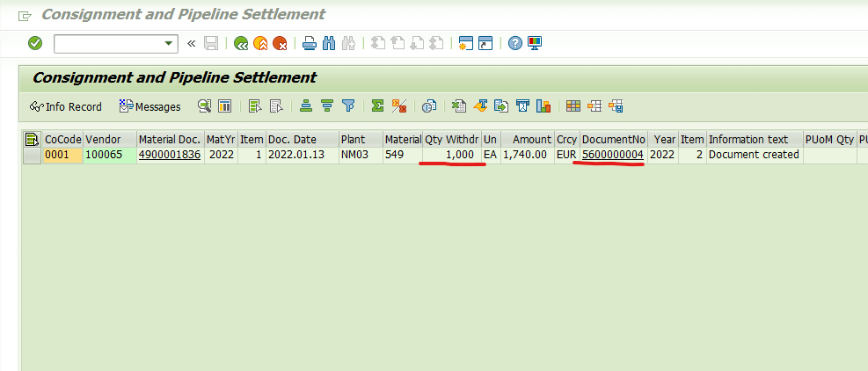Open settlement document 5600000004 link
Image resolution: width=868 pixels, height=371 pixels.
(x=613, y=155)
